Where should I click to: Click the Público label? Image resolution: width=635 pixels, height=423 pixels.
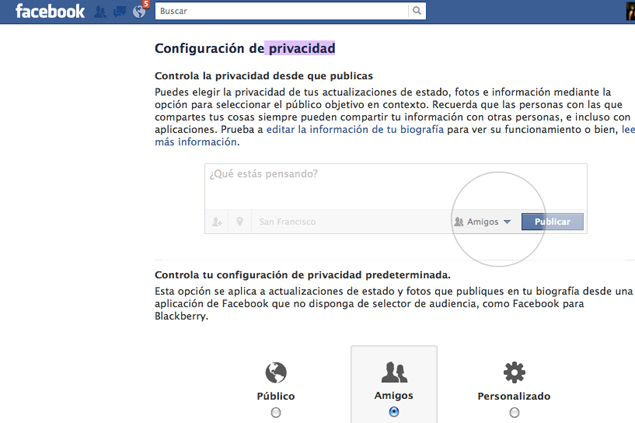click(276, 396)
